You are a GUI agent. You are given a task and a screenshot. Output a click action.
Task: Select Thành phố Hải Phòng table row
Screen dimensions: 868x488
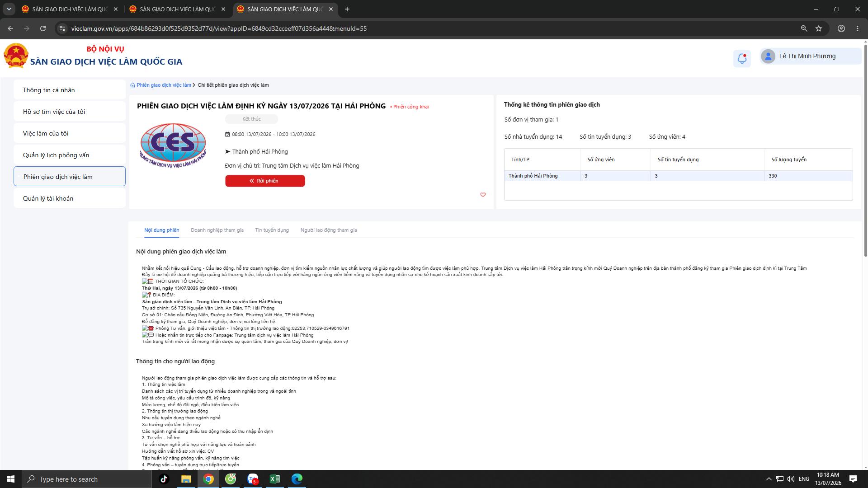click(x=678, y=176)
